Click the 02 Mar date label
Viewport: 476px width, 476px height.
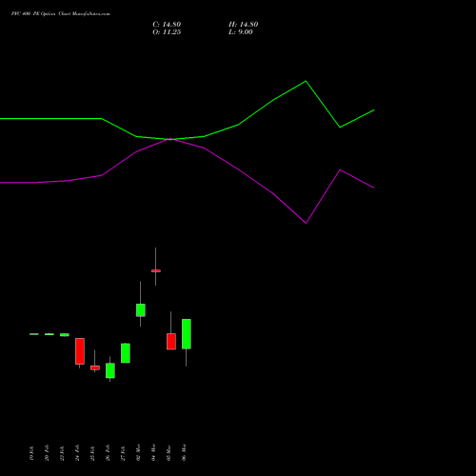(138, 453)
